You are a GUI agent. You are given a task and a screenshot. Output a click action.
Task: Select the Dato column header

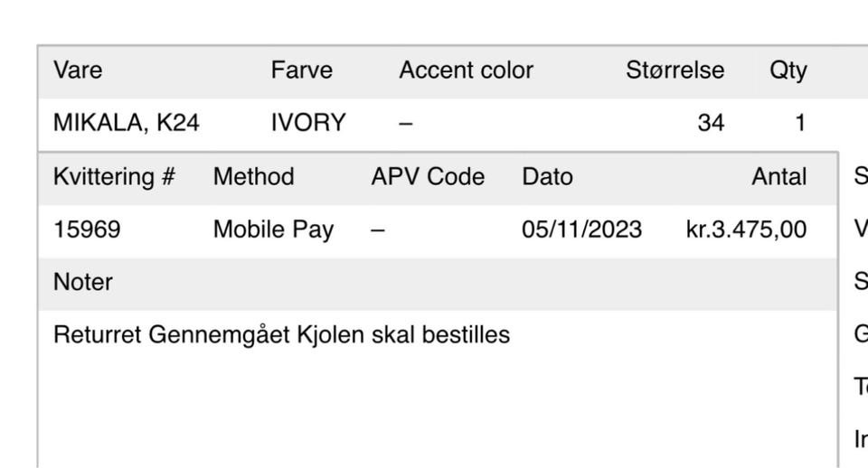pos(547,177)
